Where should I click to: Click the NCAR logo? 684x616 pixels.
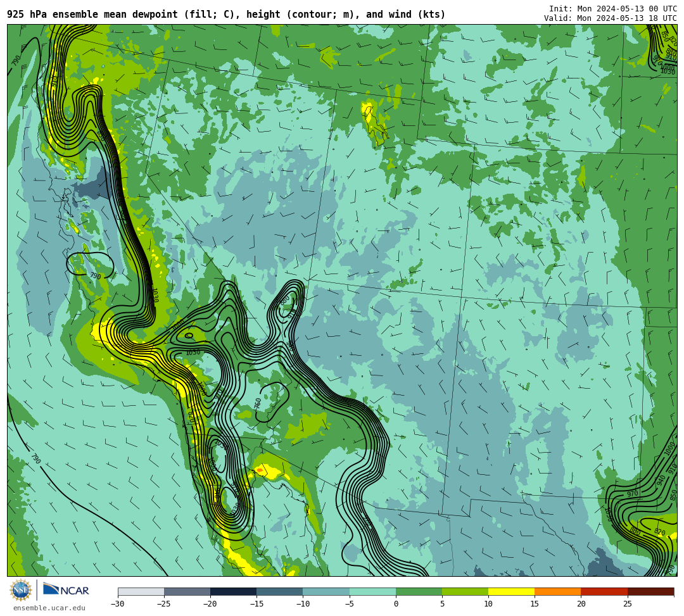pos(66,590)
